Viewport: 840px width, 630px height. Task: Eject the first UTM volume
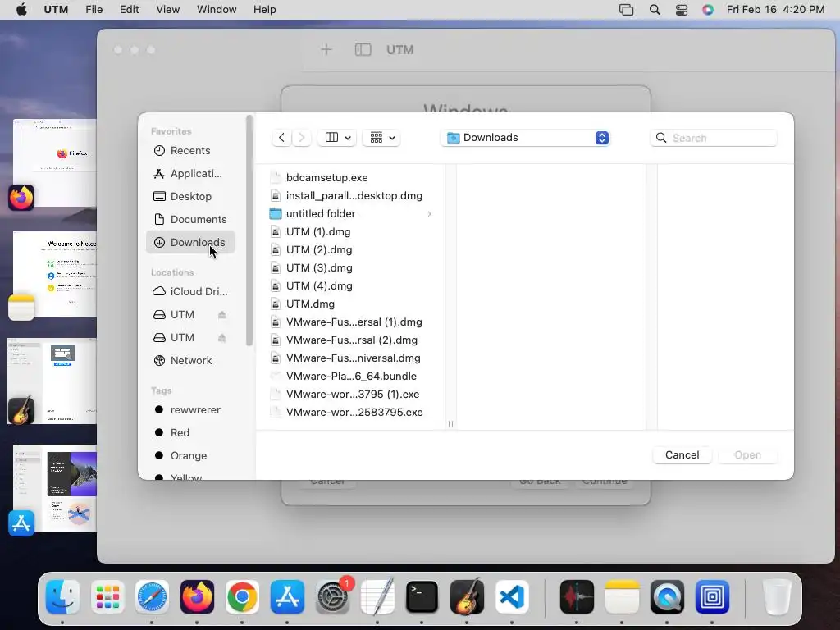click(221, 314)
